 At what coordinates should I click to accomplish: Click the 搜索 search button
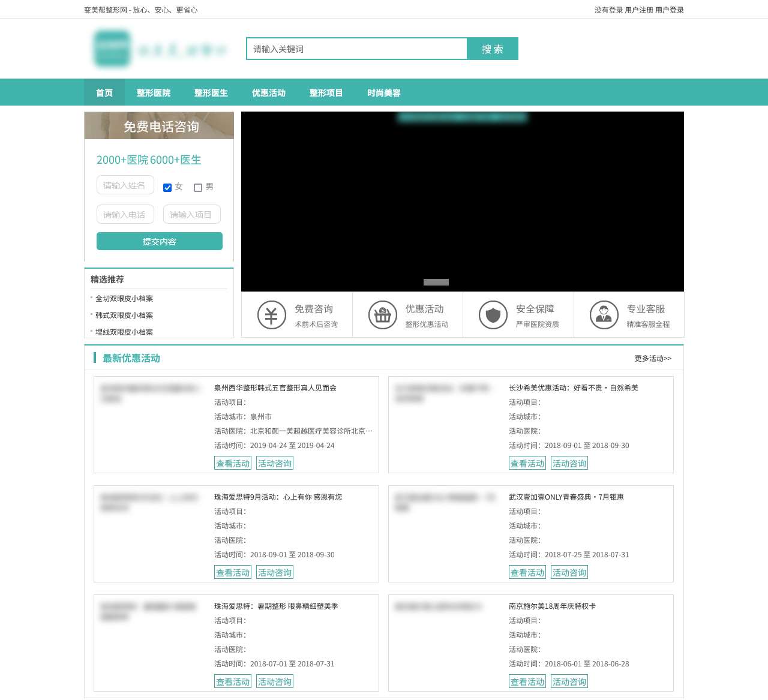[x=493, y=49]
